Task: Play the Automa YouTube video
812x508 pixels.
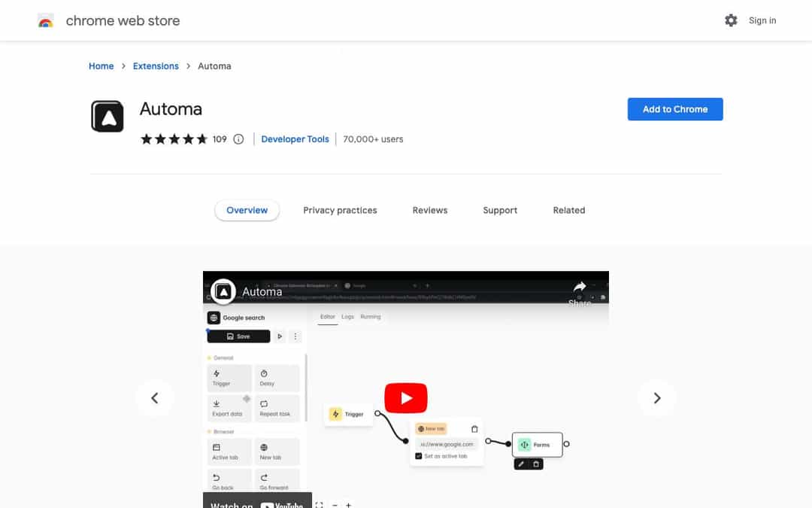Action: pos(405,397)
